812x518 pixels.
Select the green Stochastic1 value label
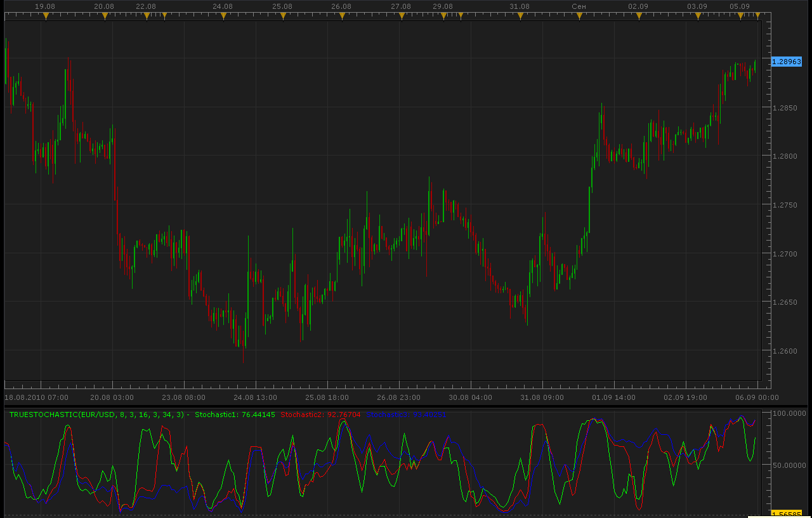point(235,415)
